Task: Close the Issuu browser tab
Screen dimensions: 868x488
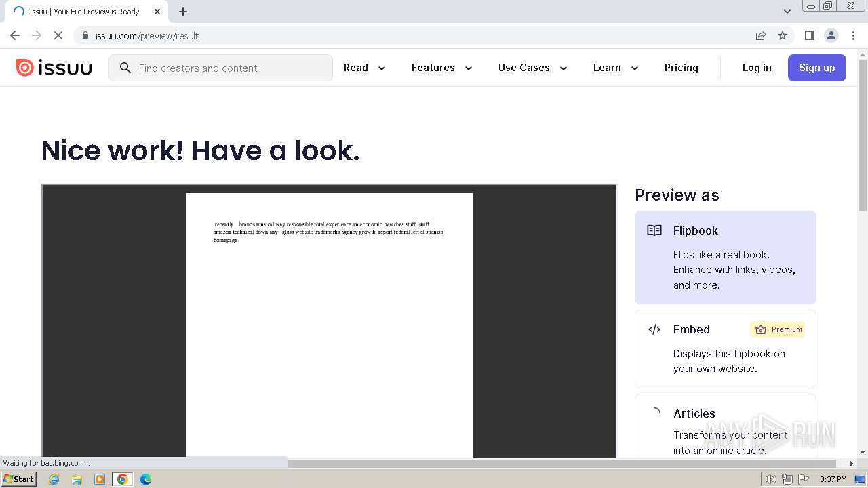Action: (157, 12)
